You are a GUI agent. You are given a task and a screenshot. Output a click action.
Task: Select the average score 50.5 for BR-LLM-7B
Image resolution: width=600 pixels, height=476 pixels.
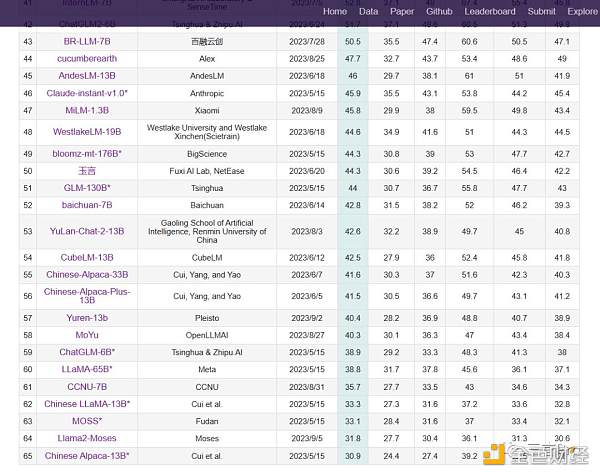tap(353, 41)
